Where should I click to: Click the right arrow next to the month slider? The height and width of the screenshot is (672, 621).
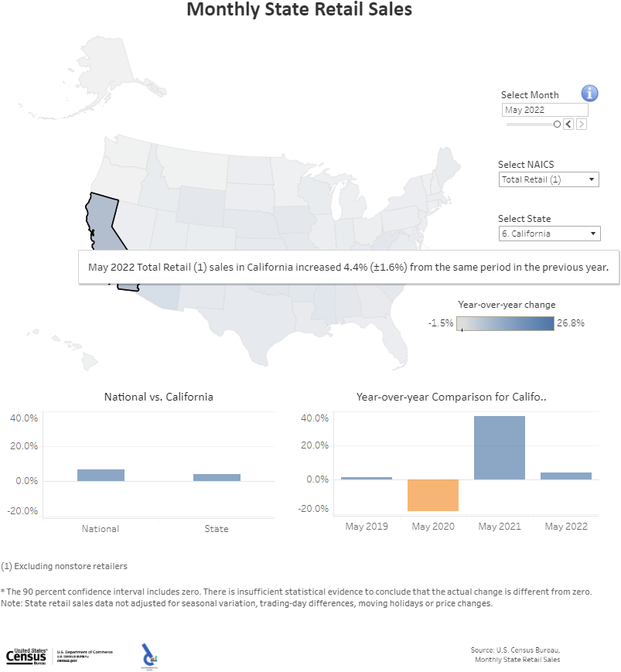(581, 124)
